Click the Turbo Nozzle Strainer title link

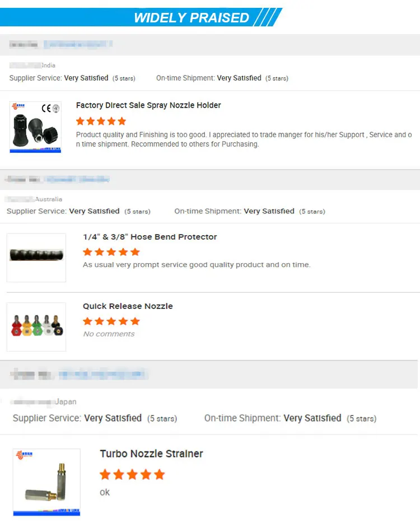[x=151, y=454]
